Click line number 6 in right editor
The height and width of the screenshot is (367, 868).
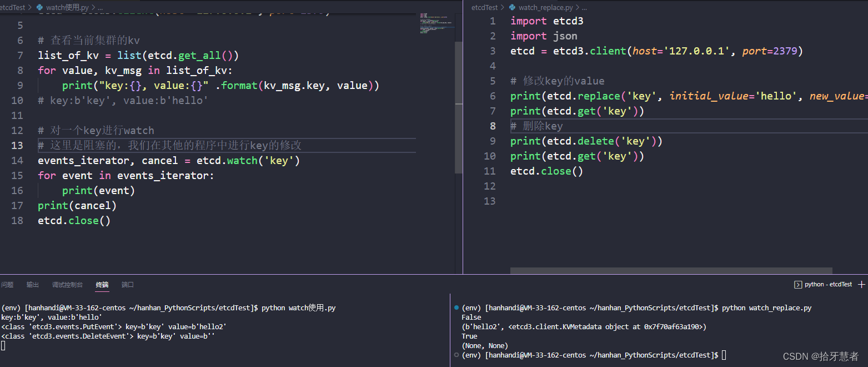coord(493,96)
